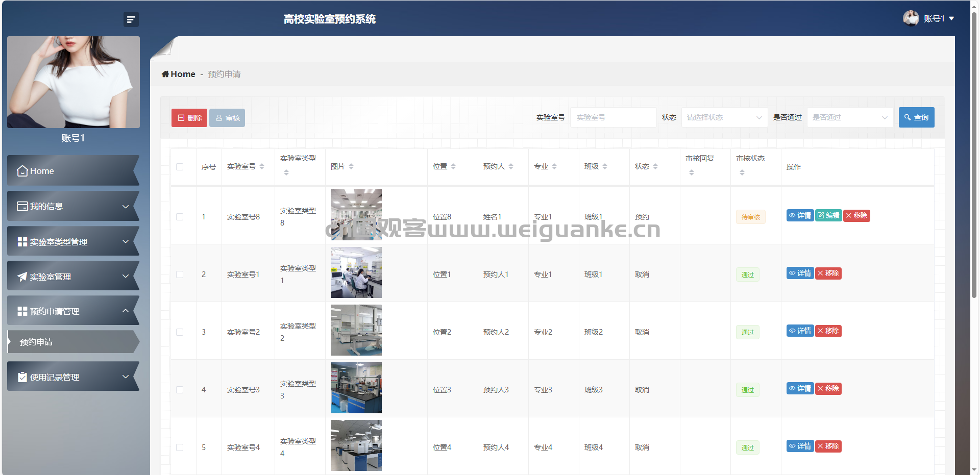Expand the 我的信息 menu chevron

126,207
